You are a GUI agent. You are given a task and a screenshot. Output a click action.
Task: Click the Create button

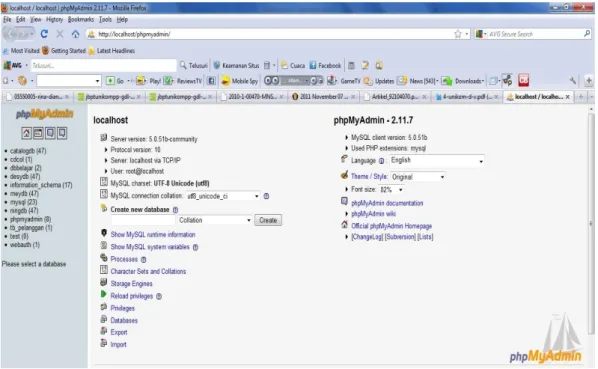pyautogui.click(x=268, y=220)
